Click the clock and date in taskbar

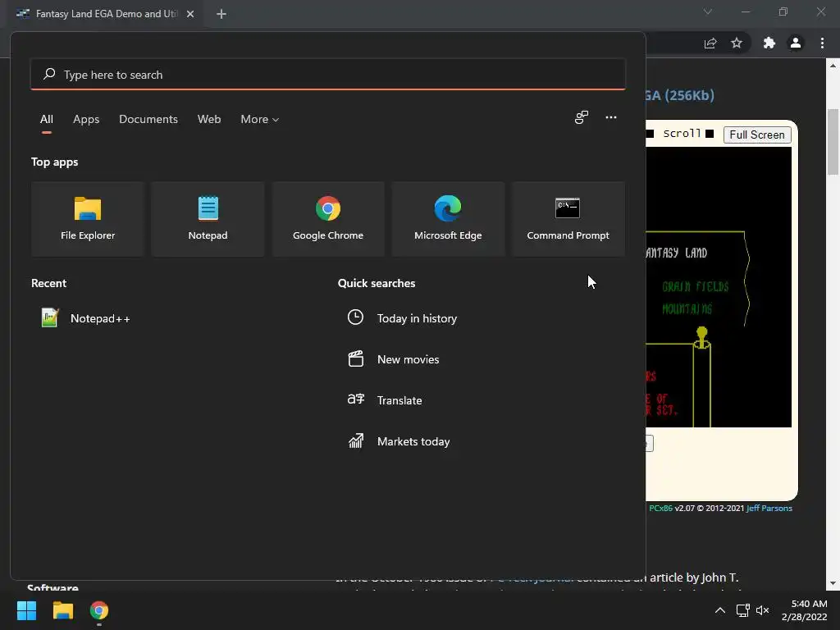point(804,610)
